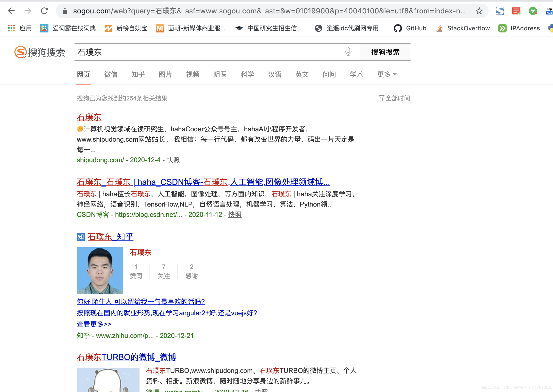This screenshot has height=392, width=553.
Task: Open the 爱词霸在线词典 bookmark icon
Action: tap(45, 28)
